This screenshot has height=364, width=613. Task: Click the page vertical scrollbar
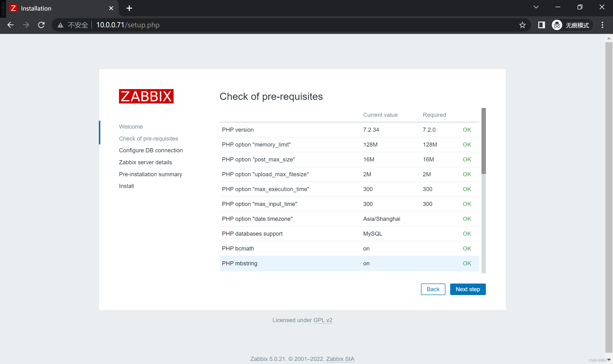[609, 198]
